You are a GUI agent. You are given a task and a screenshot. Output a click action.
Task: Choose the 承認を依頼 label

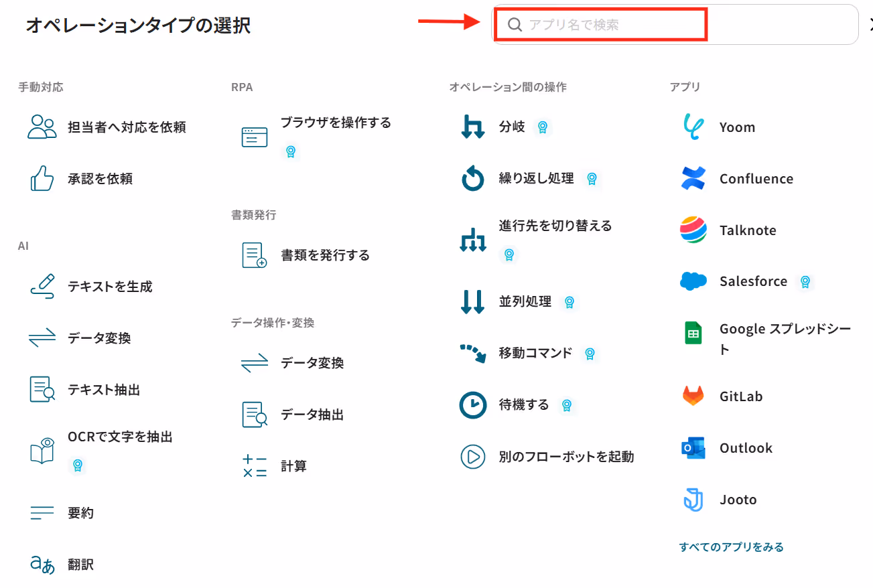click(100, 179)
